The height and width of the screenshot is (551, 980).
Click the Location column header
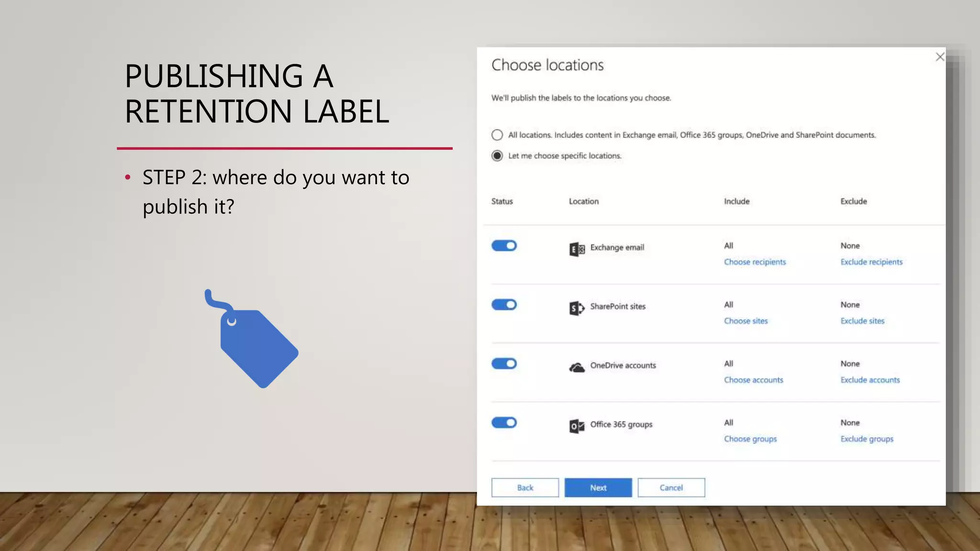(584, 201)
